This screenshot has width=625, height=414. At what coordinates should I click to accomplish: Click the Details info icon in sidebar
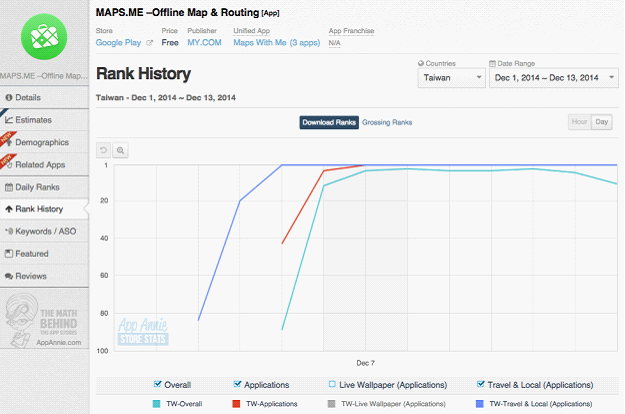click(9, 98)
